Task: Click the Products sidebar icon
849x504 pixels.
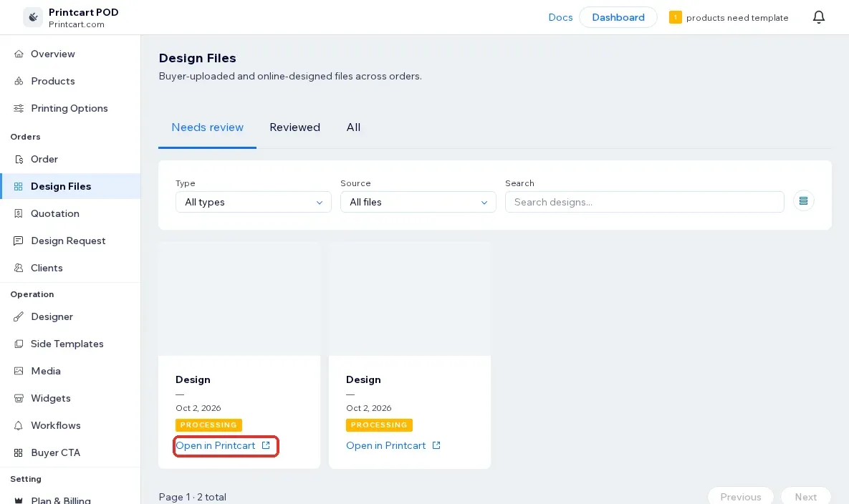Action: (x=19, y=81)
